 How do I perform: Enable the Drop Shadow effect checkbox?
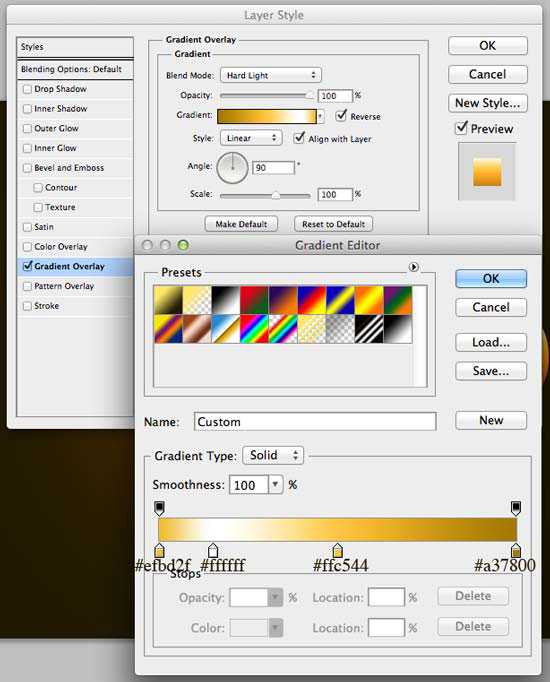pyautogui.click(x=27, y=89)
